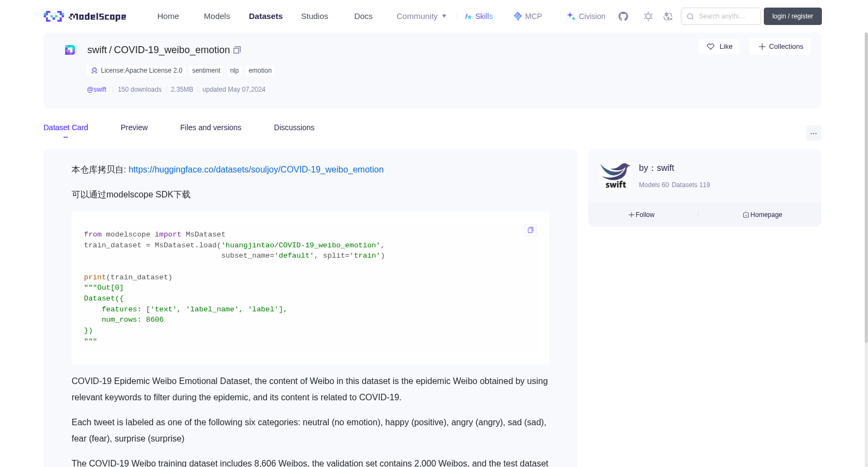The width and height of the screenshot is (868, 467).
Task: Click the search magnifier icon
Action: 690,16
